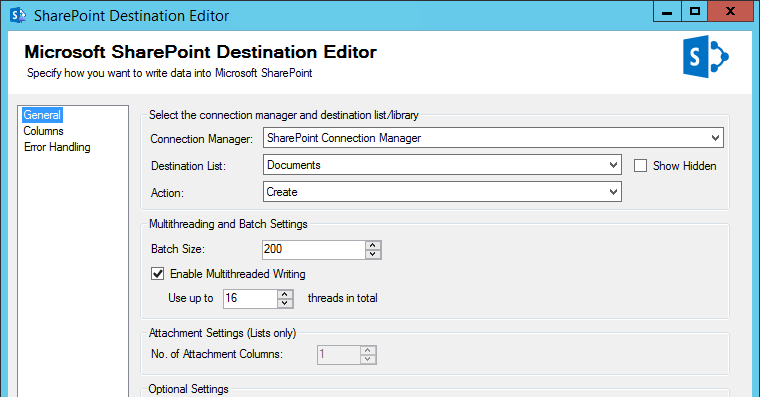Click the Attachment Columns down arrow
Viewport: 760px width, 397px height.
click(x=368, y=359)
